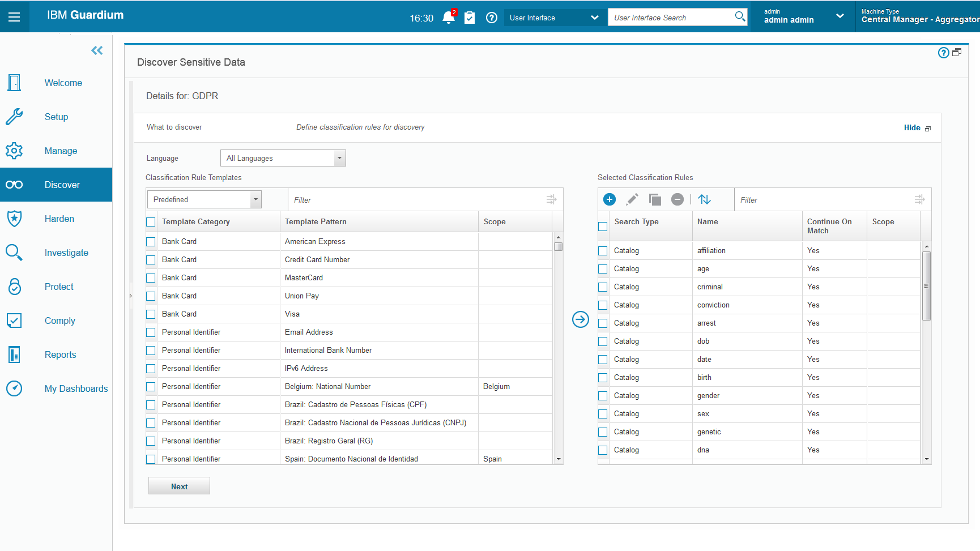Click the reorder rules arrows icon
This screenshot has height=551, width=980.
tap(704, 199)
